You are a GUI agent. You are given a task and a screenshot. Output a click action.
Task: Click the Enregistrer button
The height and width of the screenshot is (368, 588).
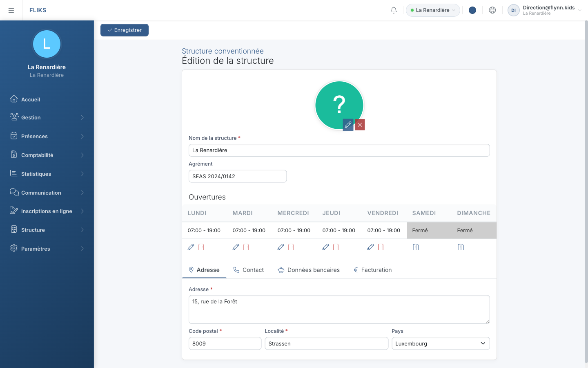(x=125, y=30)
